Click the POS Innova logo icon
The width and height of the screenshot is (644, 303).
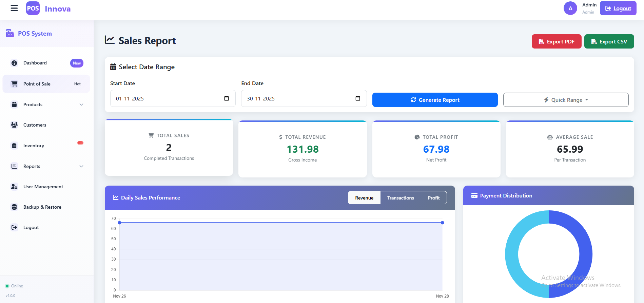[33, 8]
